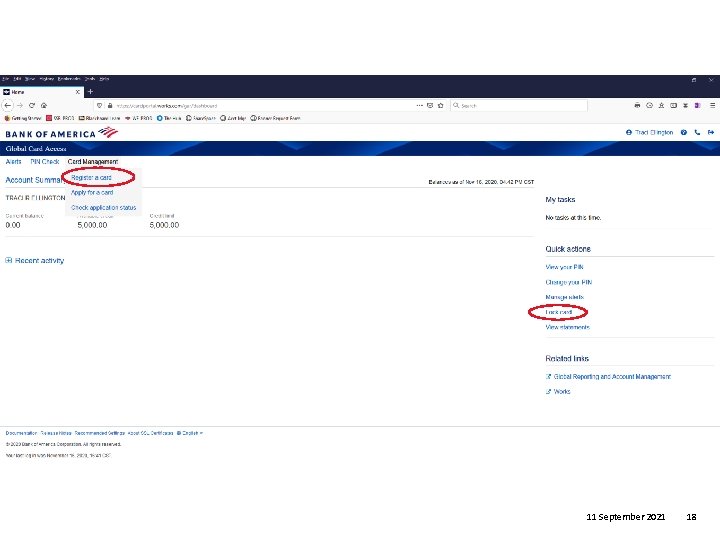Open the English language dropdown

(190, 433)
